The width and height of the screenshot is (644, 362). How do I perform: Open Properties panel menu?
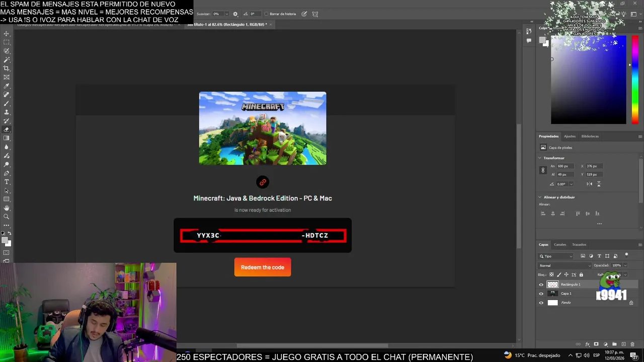(640, 136)
